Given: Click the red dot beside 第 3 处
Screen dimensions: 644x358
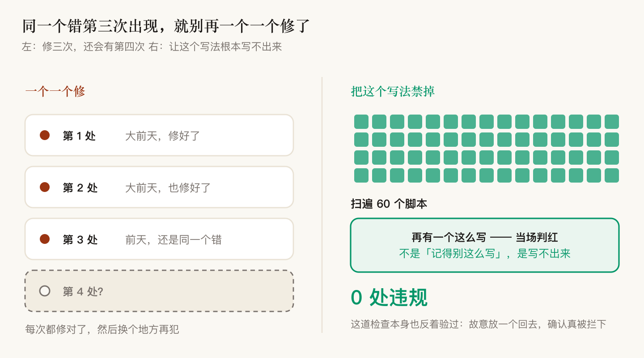Looking at the screenshot, I should (x=45, y=239).
